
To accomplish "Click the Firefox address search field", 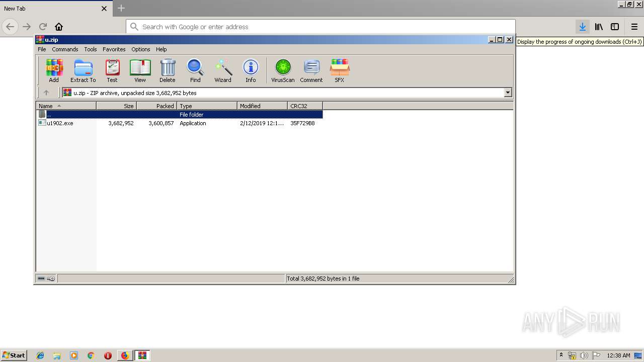I will 320,27.
